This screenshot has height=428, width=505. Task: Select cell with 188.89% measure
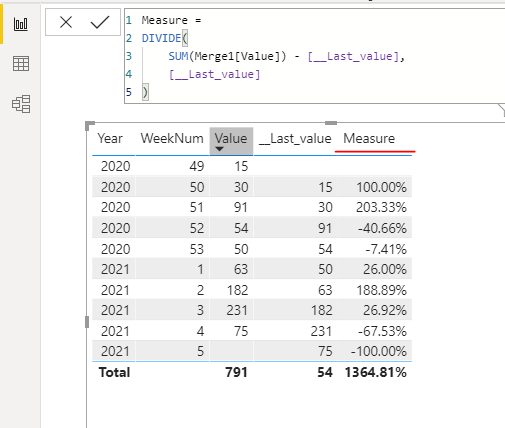[x=381, y=290]
